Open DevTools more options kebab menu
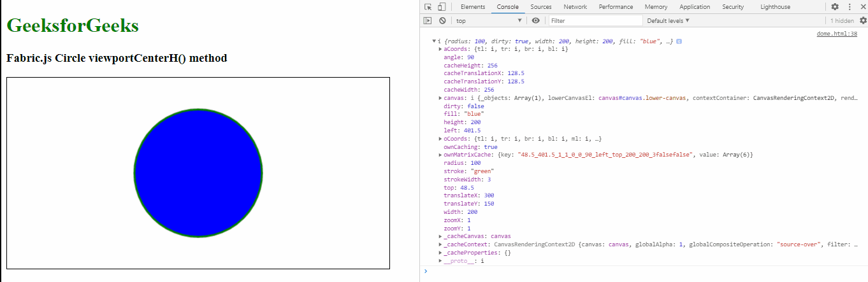This screenshot has width=868, height=282. 849,6
